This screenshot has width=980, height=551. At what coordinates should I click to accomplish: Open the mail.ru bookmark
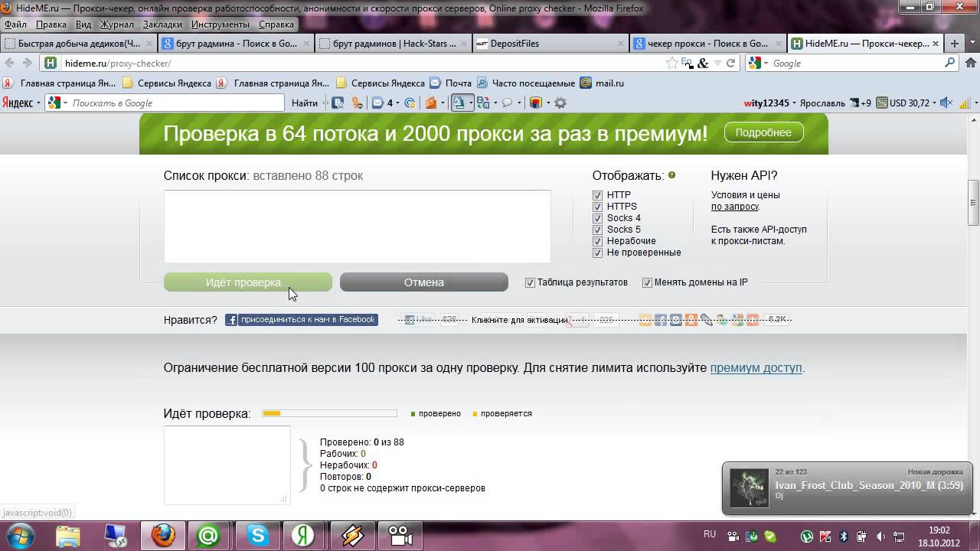tap(603, 83)
